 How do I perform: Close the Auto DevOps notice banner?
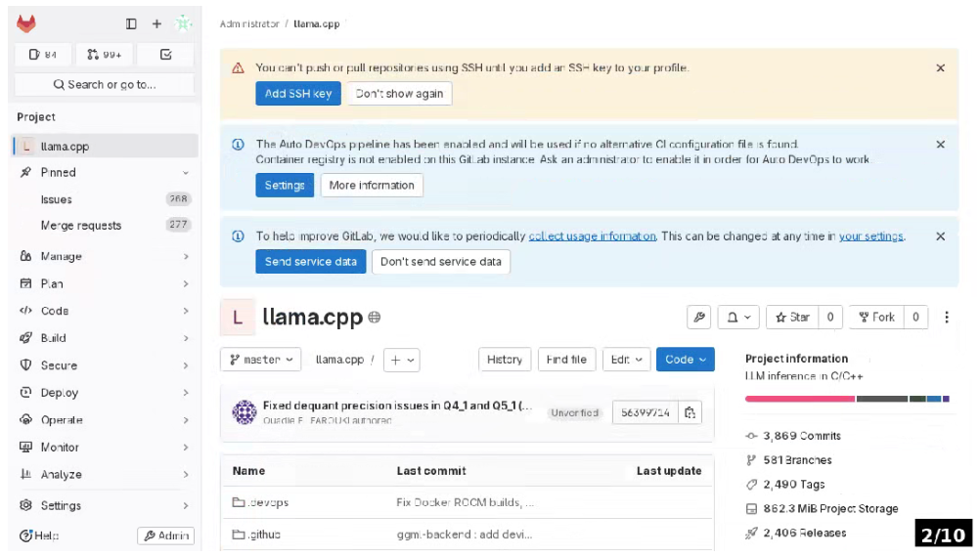(x=940, y=145)
